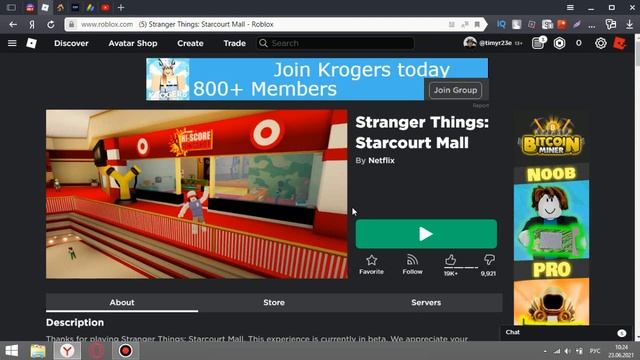Open Yandex browser main menu

click(x=570, y=7)
